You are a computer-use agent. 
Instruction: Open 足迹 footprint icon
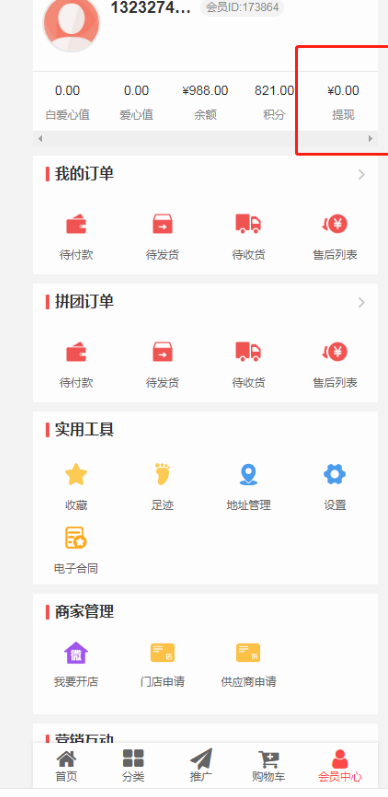click(x=163, y=475)
